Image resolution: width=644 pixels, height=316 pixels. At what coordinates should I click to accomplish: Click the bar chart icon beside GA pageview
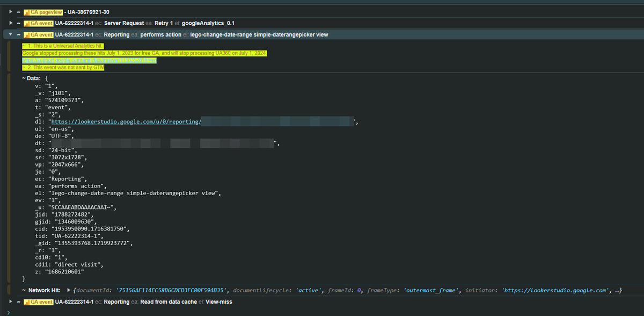point(27,12)
